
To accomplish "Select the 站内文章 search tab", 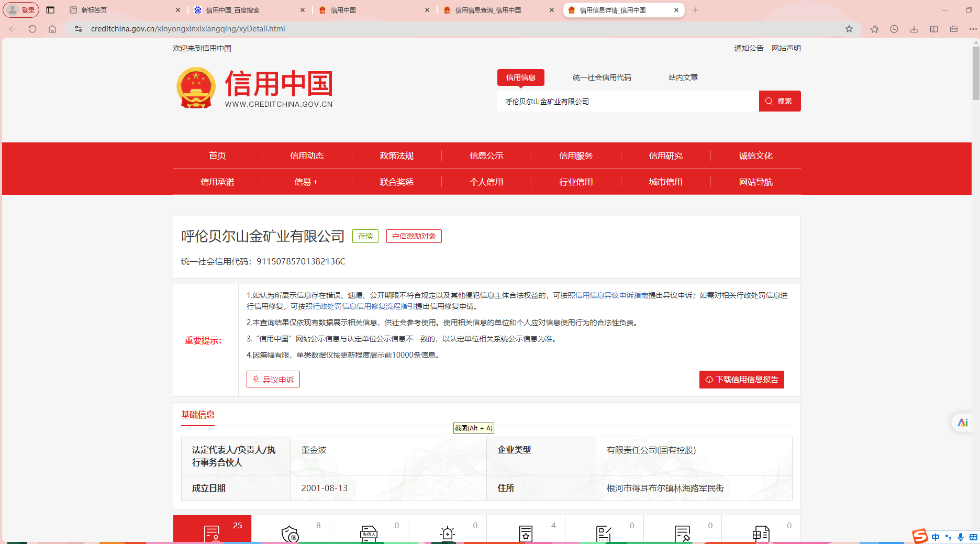I will click(x=683, y=78).
